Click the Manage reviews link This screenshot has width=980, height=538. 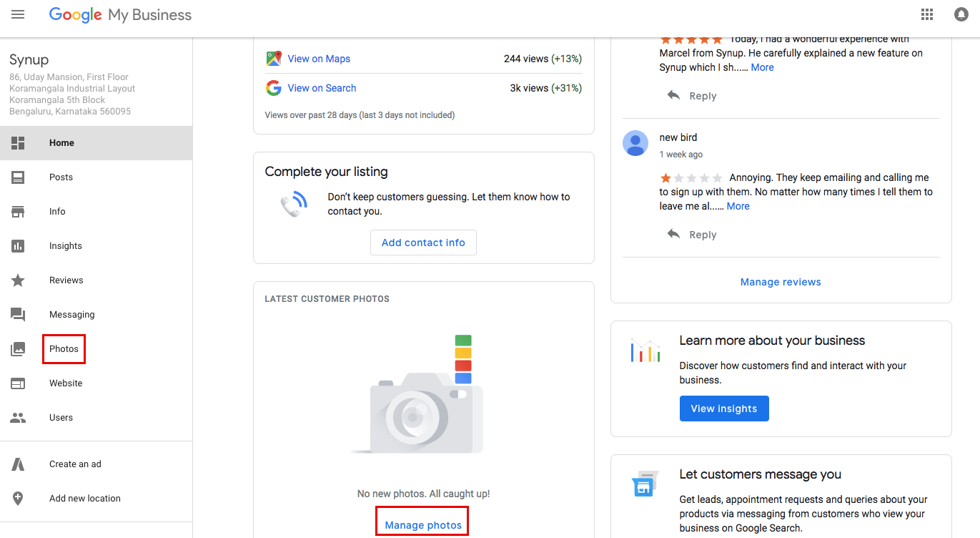(x=781, y=282)
